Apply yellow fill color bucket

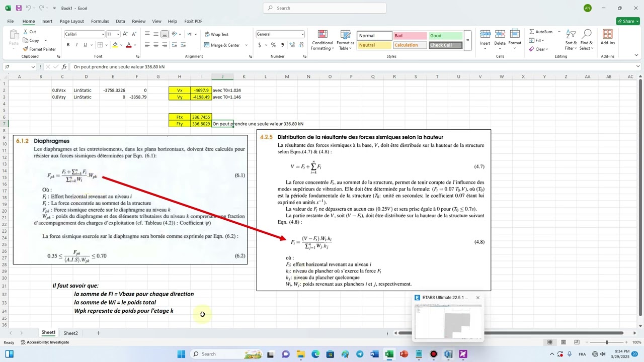pos(115,45)
